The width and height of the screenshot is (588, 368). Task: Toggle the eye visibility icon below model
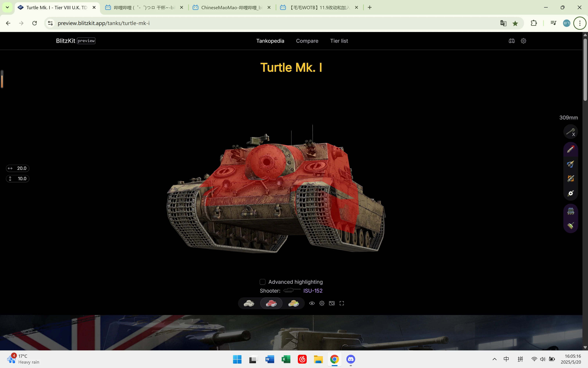click(x=312, y=303)
